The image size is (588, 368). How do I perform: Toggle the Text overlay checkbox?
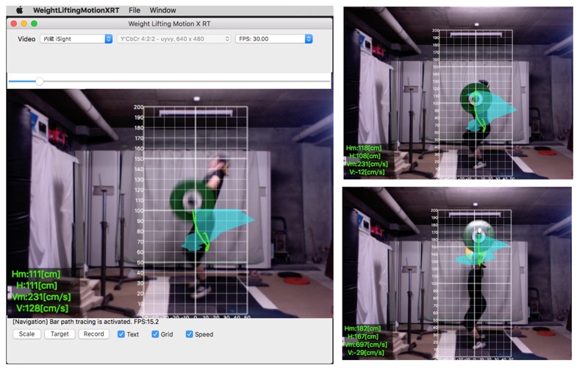[121, 334]
